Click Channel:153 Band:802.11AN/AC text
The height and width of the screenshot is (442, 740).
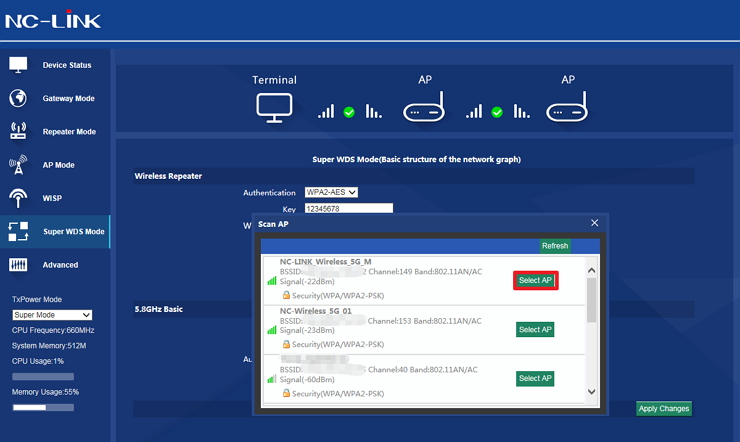424,321
